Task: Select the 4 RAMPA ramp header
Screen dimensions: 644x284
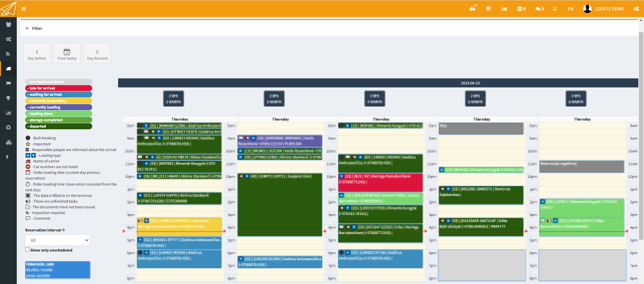Action: (375, 99)
